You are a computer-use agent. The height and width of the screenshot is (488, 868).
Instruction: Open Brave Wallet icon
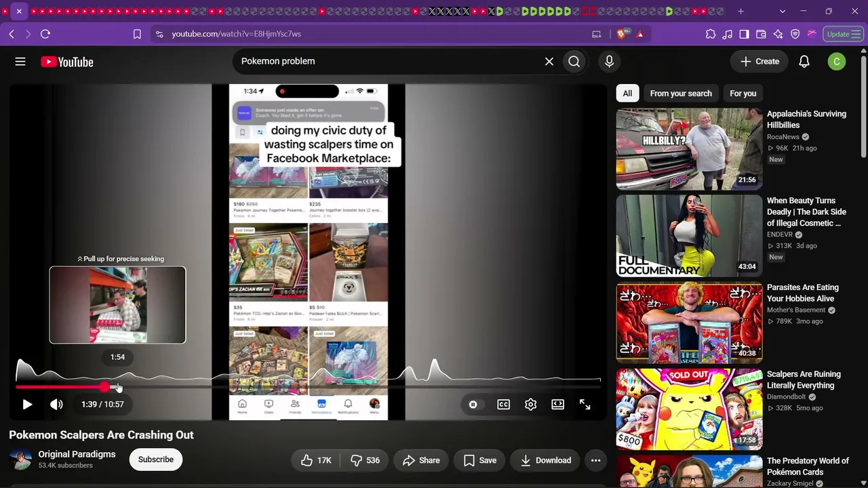click(761, 34)
